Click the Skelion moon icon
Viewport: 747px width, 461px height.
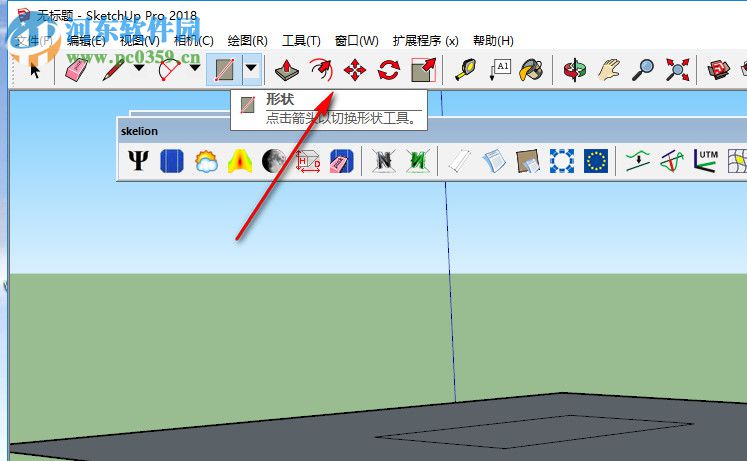[x=274, y=161]
